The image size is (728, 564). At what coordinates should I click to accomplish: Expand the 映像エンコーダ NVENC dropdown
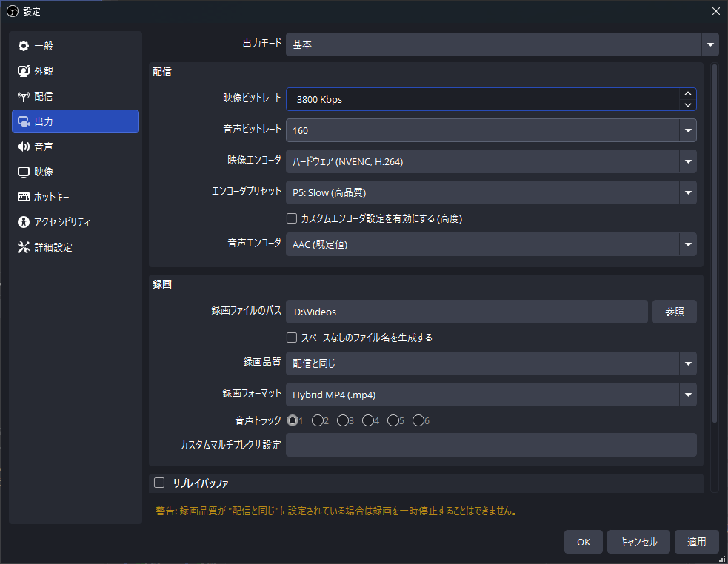tap(491, 161)
